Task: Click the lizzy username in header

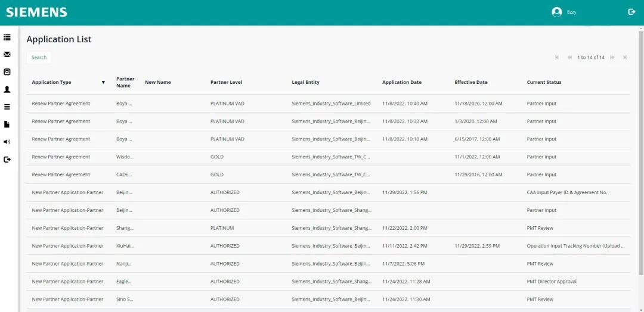Action: [572, 13]
